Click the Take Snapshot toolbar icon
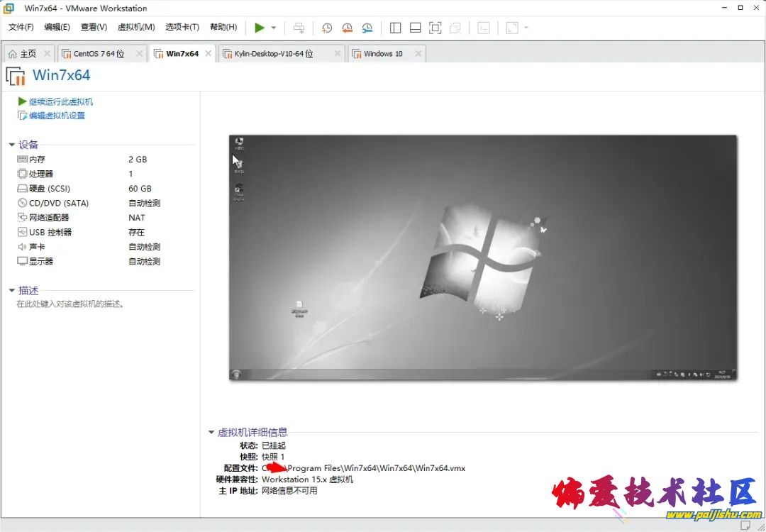 click(x=327, y=28)
